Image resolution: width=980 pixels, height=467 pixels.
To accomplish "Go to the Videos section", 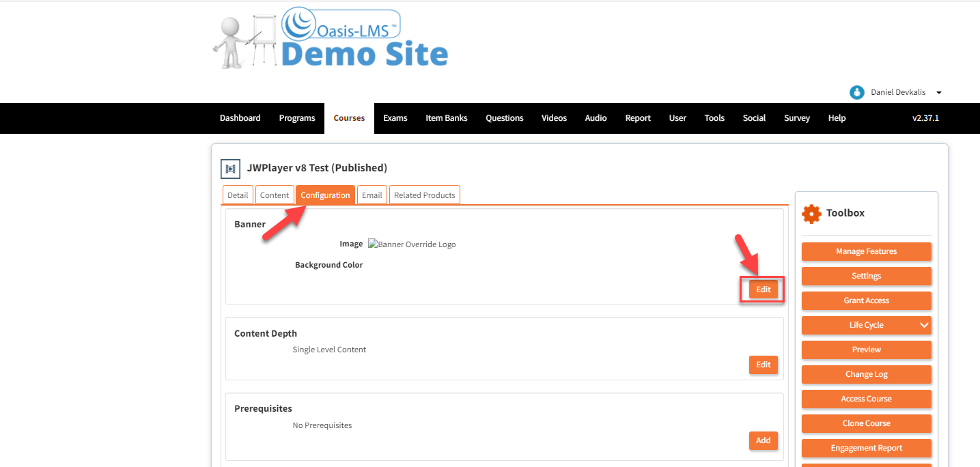I will coord(554,117).
